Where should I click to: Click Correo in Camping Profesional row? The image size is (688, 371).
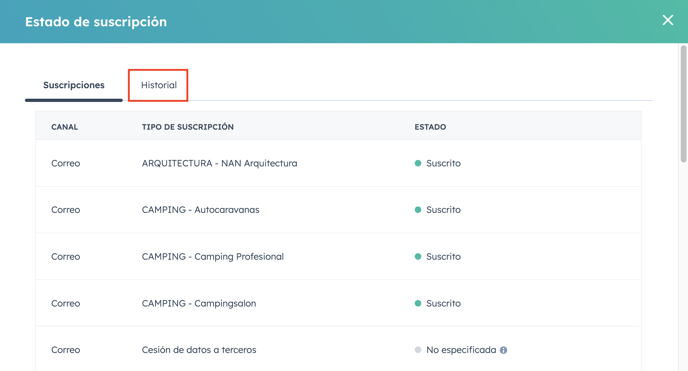(65, 257)
